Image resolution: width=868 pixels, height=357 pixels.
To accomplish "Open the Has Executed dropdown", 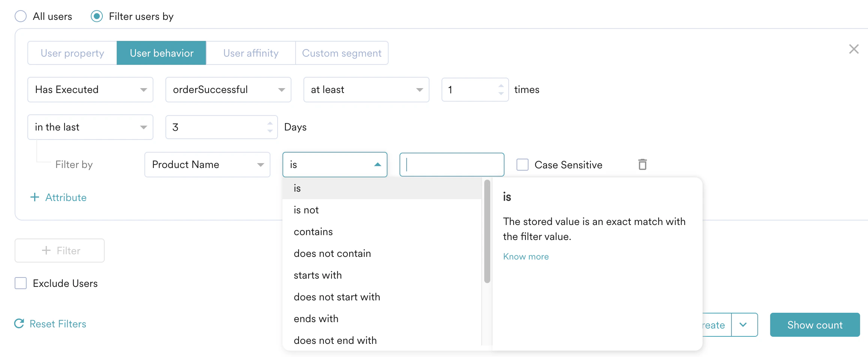I will tap(90, 89).
